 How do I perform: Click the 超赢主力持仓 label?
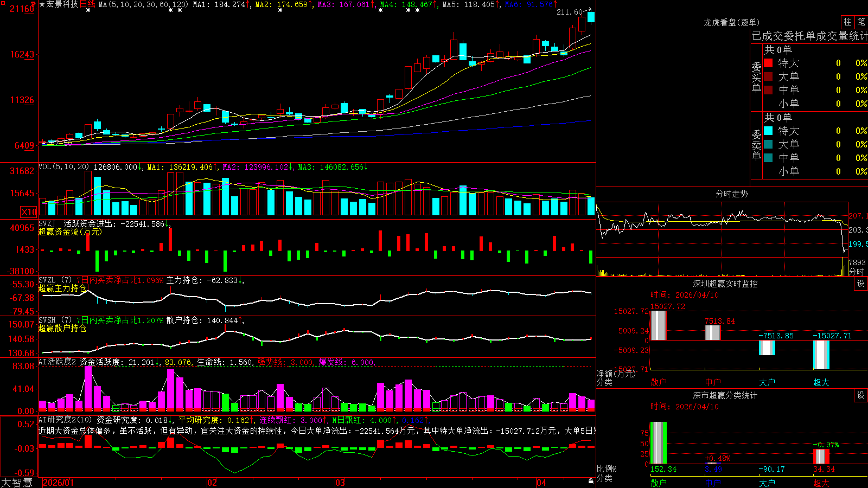(62, 288)
